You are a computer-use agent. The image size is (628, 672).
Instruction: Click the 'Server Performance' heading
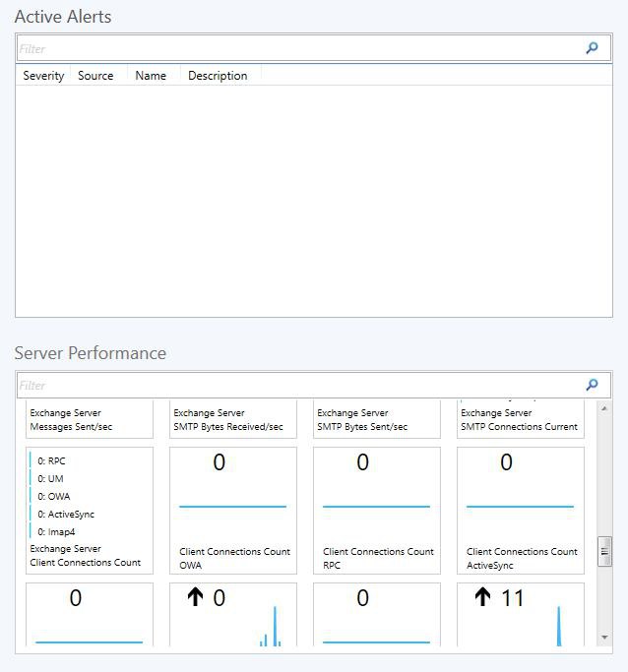[91, 353]
